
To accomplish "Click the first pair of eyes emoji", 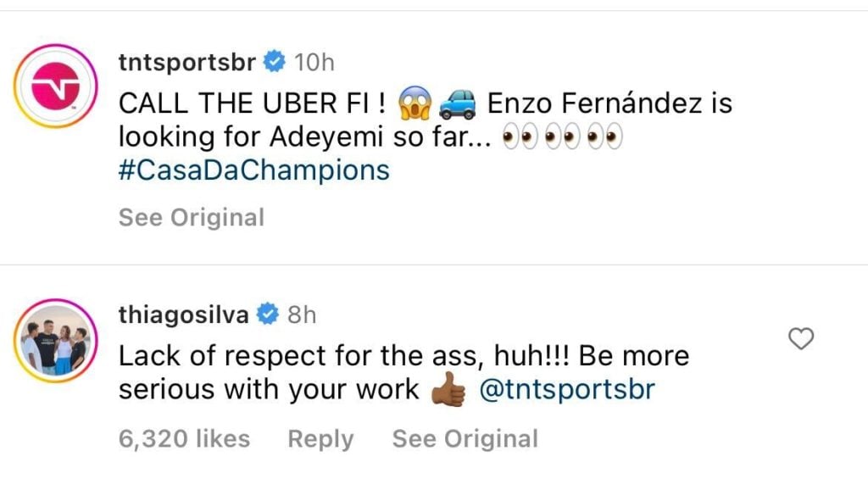I will (520, 136).
